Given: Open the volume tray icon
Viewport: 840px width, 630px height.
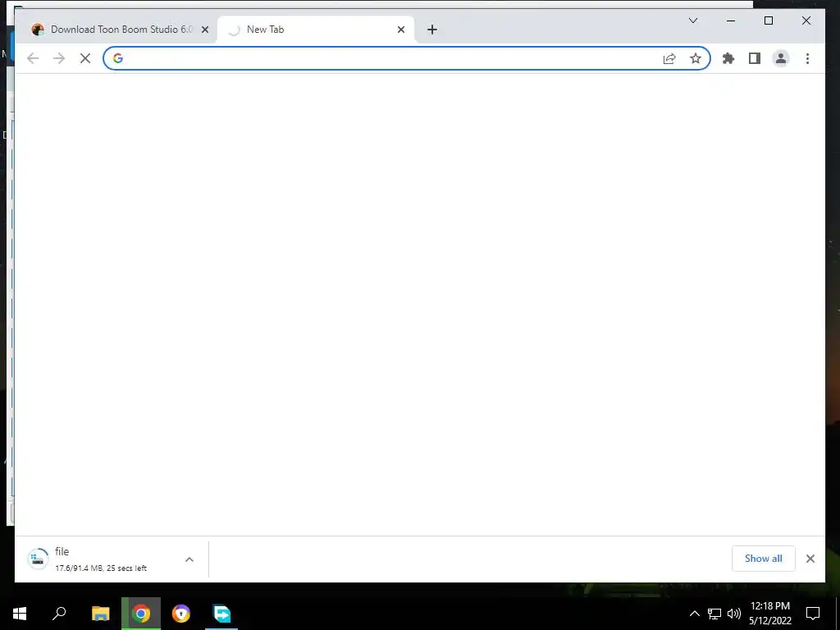Looking at the screenshot, I should [734, 614].
